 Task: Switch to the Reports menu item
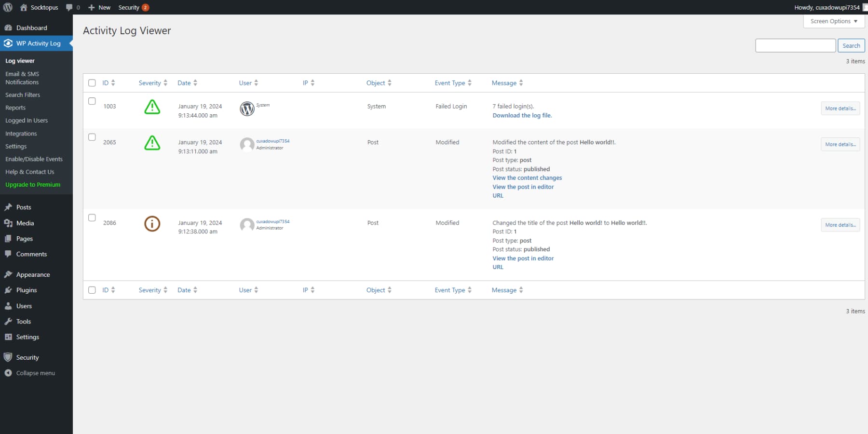(x=15, y=108)
